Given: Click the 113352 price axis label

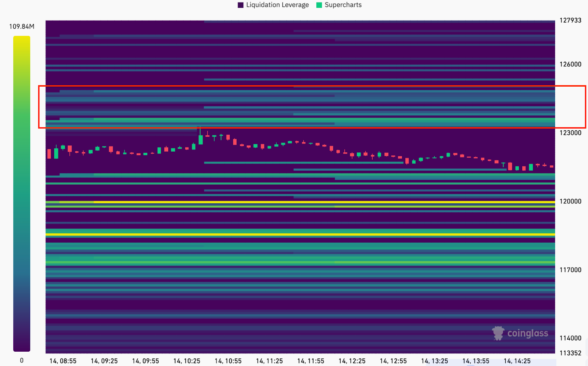Looking at the screenshot, I should click(570, 353).
